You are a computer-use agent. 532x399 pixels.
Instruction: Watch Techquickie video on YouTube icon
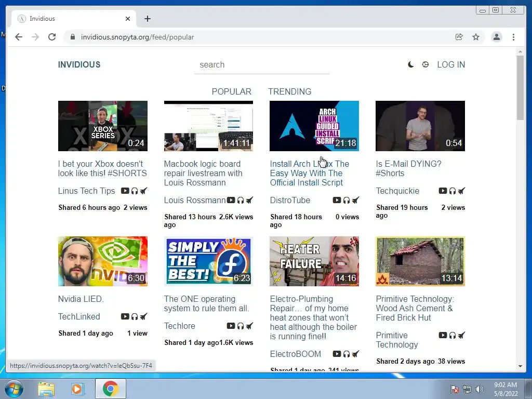pyautogui.click(x=443, y=191)
